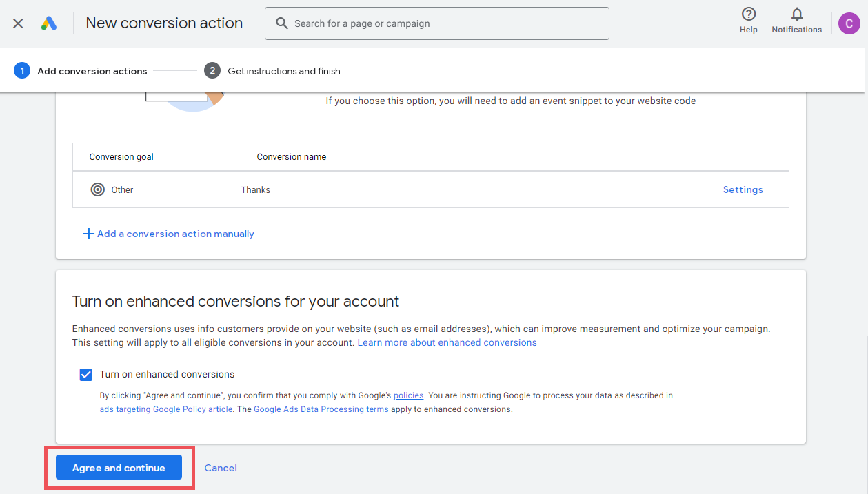
Task: Select step 2 Get instructions and finish
Action: coord(272,71)
